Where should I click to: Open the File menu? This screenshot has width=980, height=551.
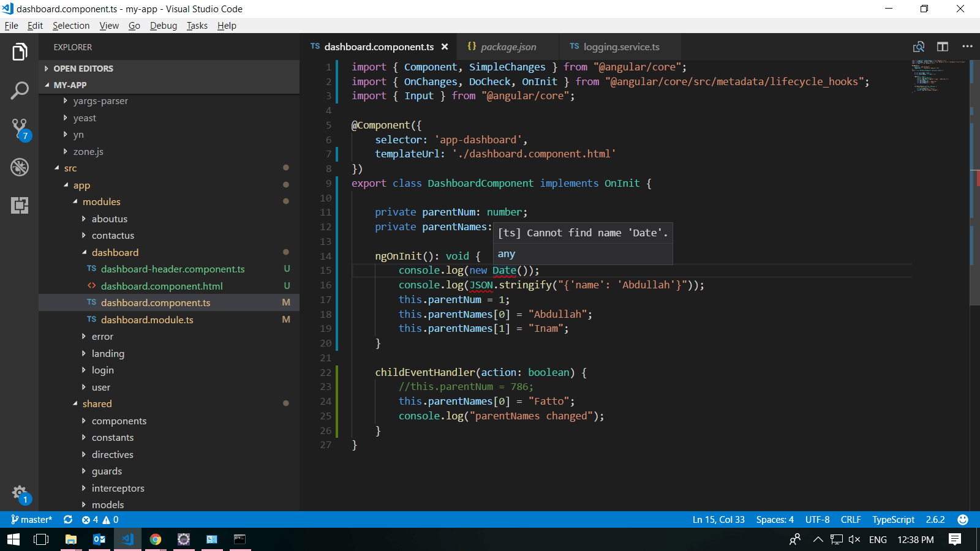pyautogui.click(x=11, y=26)
